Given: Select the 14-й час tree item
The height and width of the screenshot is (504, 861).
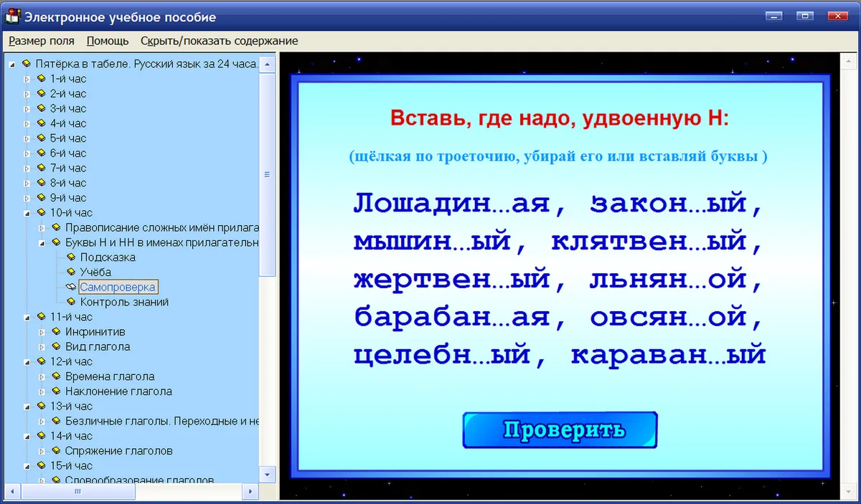Looking at the screenshot, I should pyautogui.click(x=71, y=436).
